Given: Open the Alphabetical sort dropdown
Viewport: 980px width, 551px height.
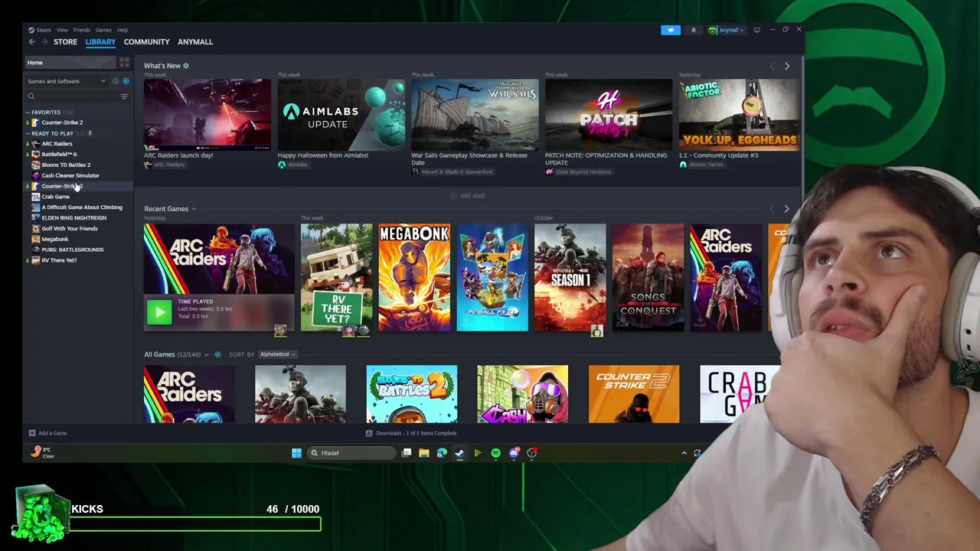Looking at the screenshot, I should click(x=277, y=354).
